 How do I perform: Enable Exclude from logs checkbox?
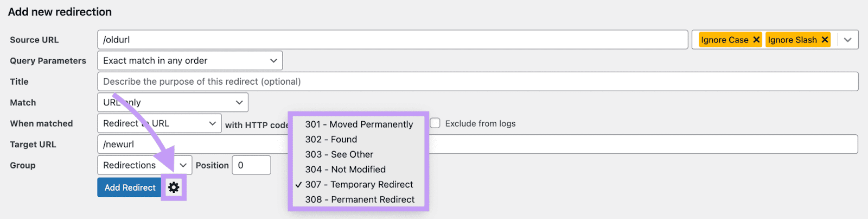click(435, 123)
